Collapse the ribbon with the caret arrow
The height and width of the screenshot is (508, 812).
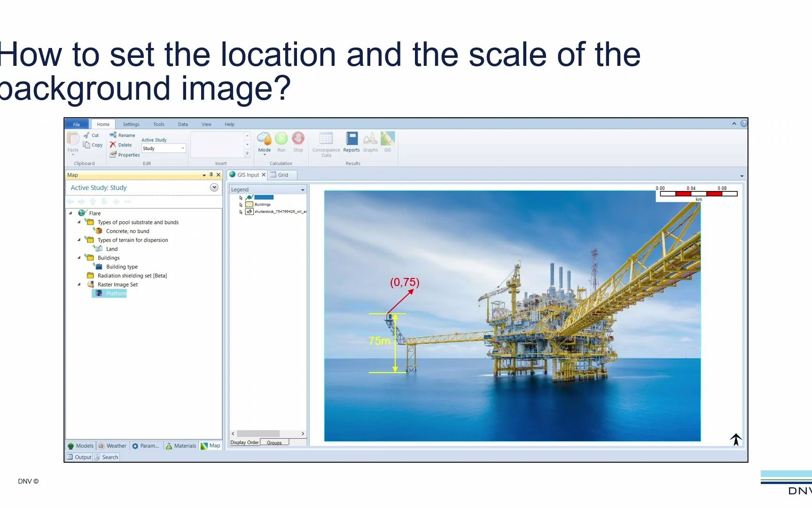click(734, 124)
